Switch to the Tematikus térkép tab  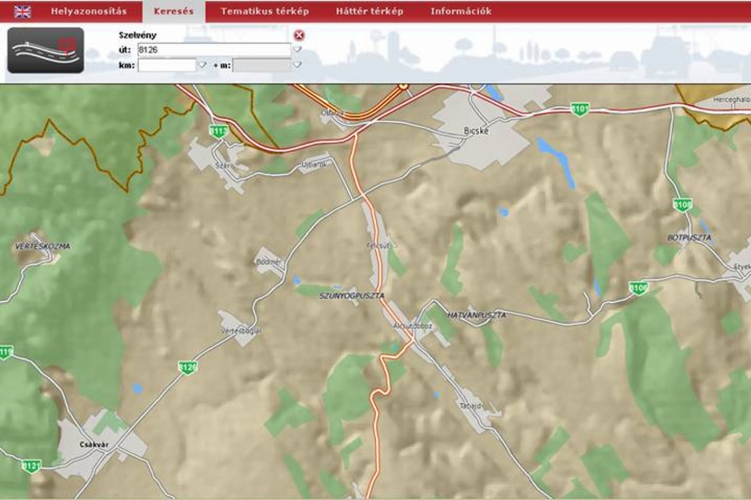pos(264,11)
